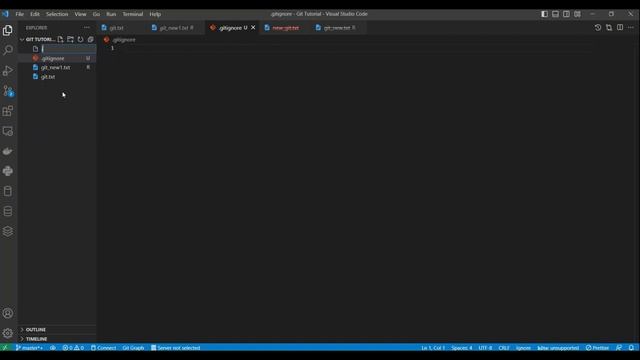Select git_new1.txt in Explorer tree
This screenshot has height=360, width=640.
57,67
